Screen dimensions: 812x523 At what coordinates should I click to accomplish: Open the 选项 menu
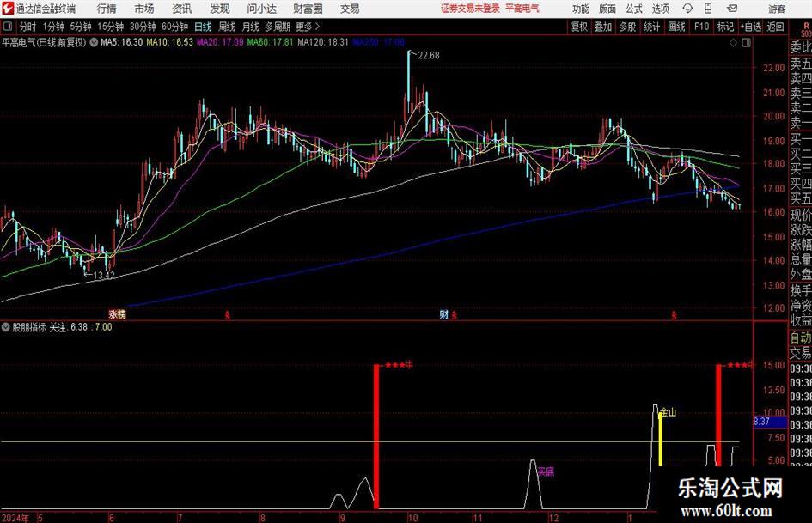click(660, 9)
